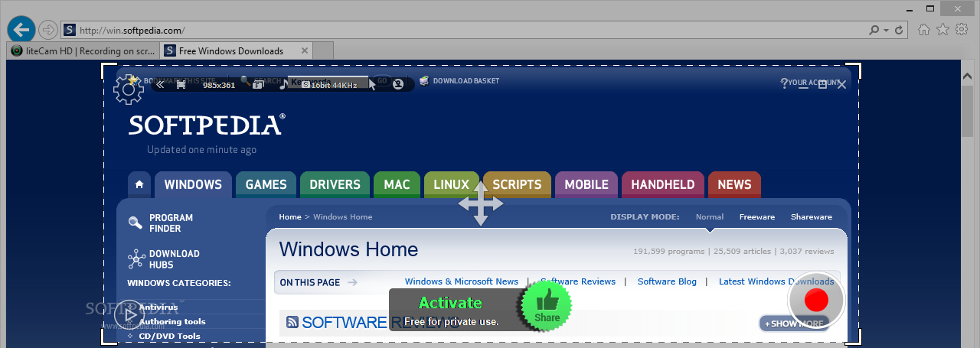
Task: Click the music note audio icon
Action: [283, 84]
